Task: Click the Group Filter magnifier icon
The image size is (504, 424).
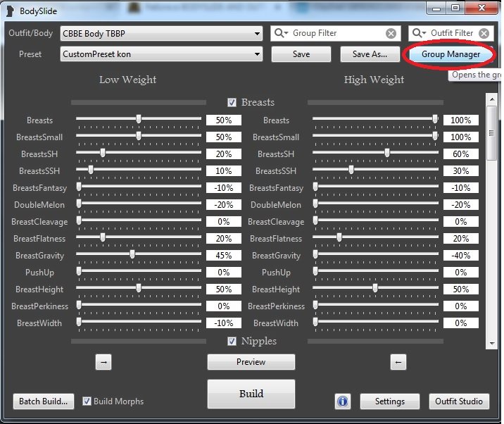Action: coord(282,33)
